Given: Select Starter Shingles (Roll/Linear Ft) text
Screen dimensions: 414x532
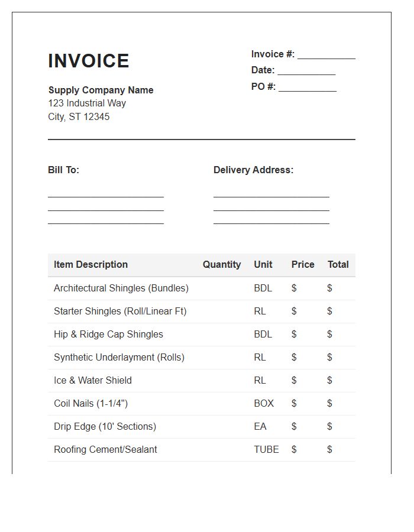Looking at the screenshot, I should (x=120, y=311).
